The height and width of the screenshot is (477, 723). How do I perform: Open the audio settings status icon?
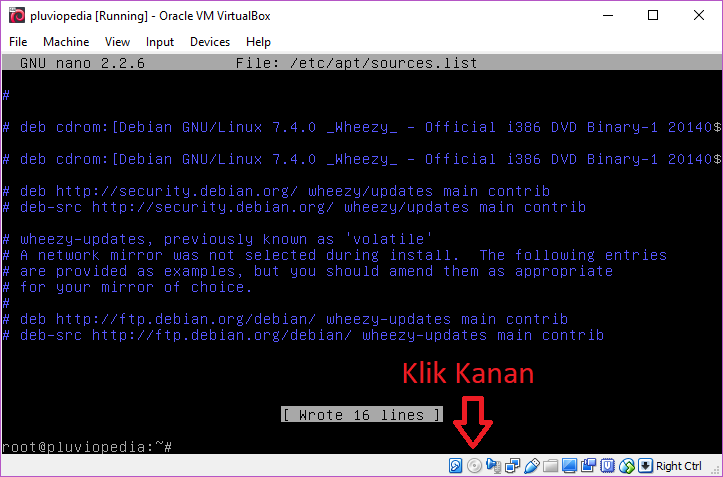click(x=493, y=465)
